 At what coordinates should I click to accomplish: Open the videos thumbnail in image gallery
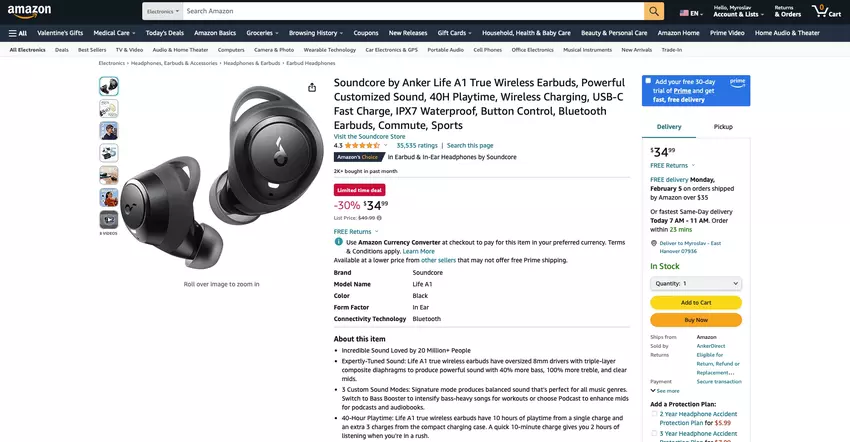tap(109, 219)
